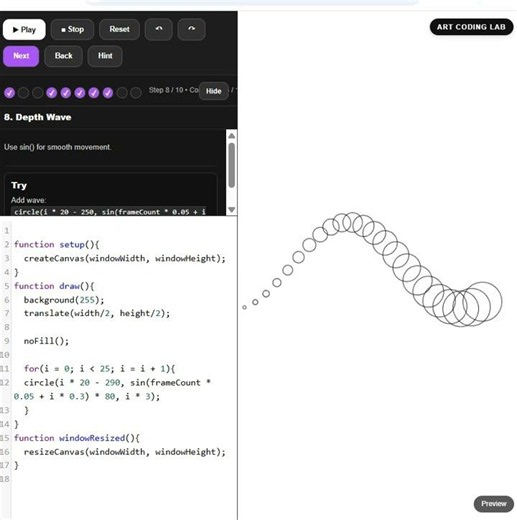The image size is (517, 520).
Task: Click line number 1 in the editor gutter
Action: (x=7, y=231)
